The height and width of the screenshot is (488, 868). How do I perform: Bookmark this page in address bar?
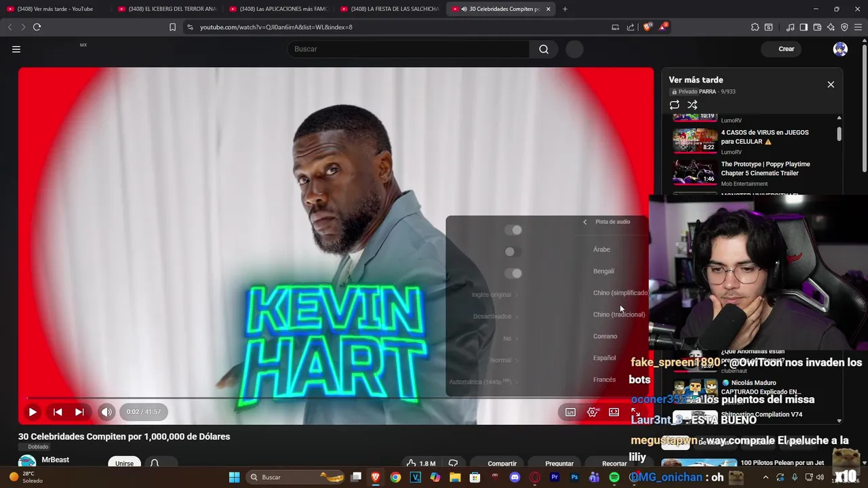click(x=172, y=27)
